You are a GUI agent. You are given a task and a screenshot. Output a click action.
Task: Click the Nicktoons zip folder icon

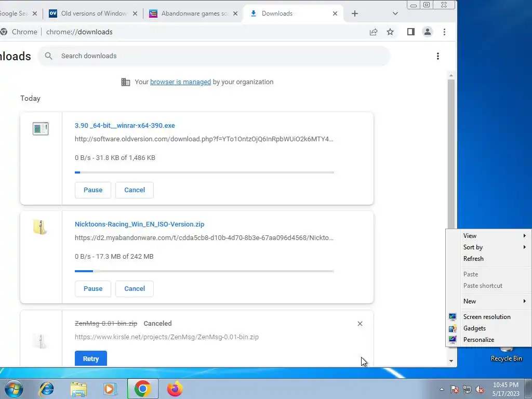(40, 227)
